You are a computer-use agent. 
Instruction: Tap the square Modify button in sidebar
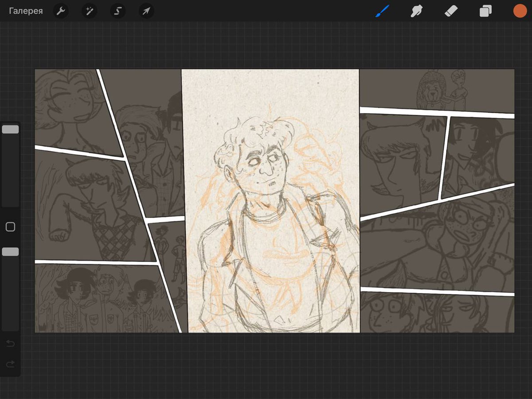tap(10, 227)
